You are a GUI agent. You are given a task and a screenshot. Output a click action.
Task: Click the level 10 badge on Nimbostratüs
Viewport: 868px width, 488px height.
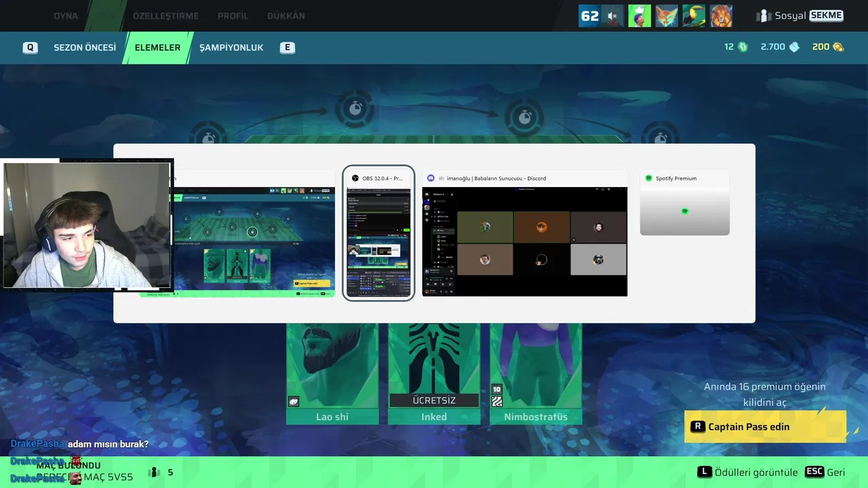(x=496, y=389)
